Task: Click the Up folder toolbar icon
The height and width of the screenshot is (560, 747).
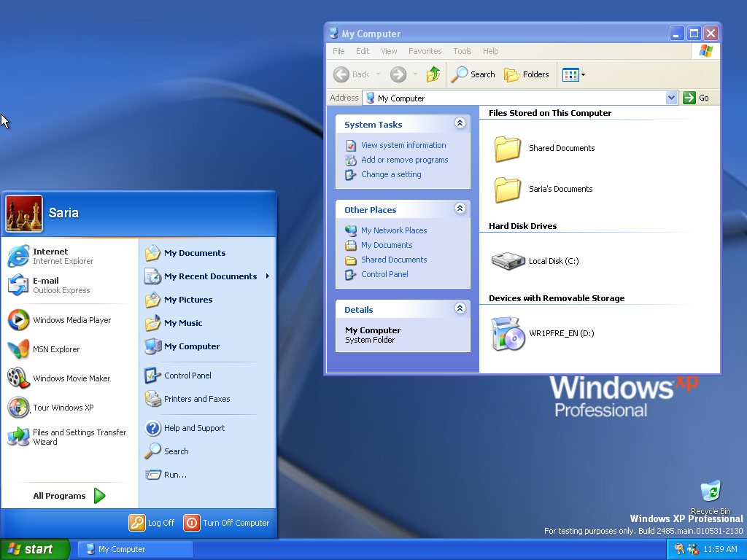Action: [433, 74]
